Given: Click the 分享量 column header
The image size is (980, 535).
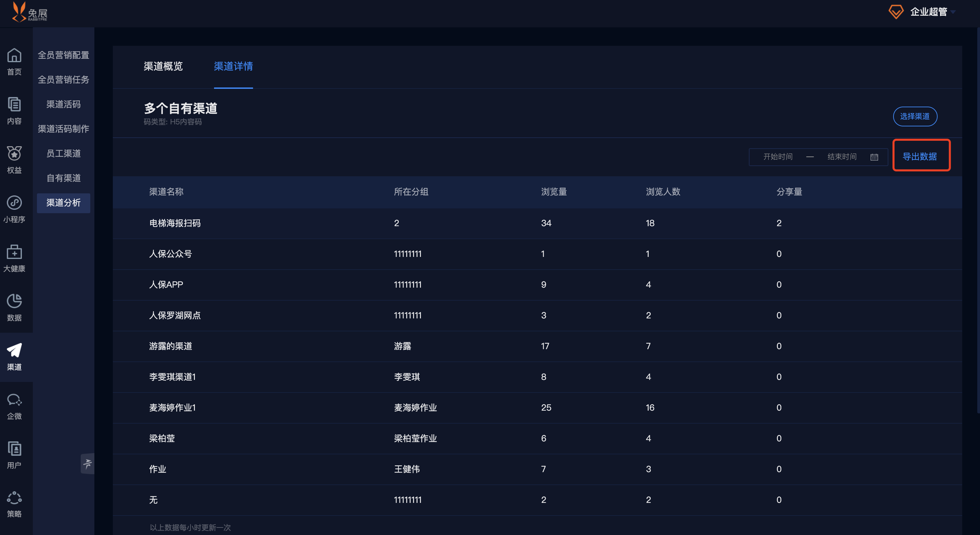Looking at the screenshot, I should tap(789, 192).
